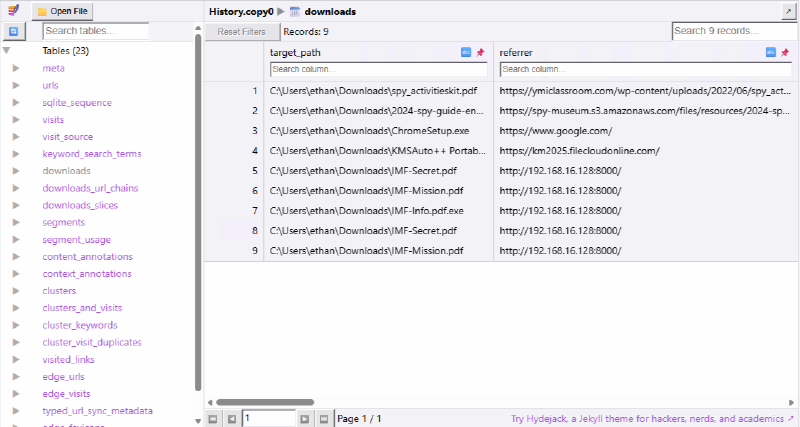Expand the sqlite_sequence table node
The height and width of the screenshot is (427, 800).
tap(16, 103)
